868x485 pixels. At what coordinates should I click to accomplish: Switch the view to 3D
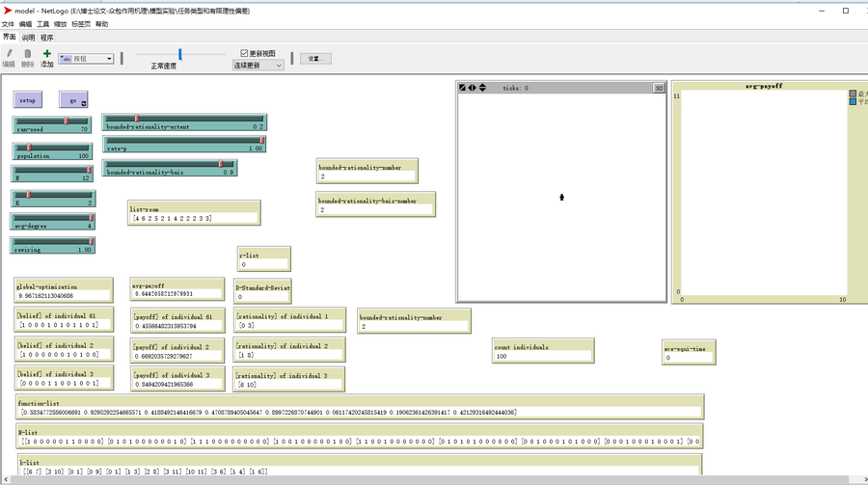[x=659, y=88]
